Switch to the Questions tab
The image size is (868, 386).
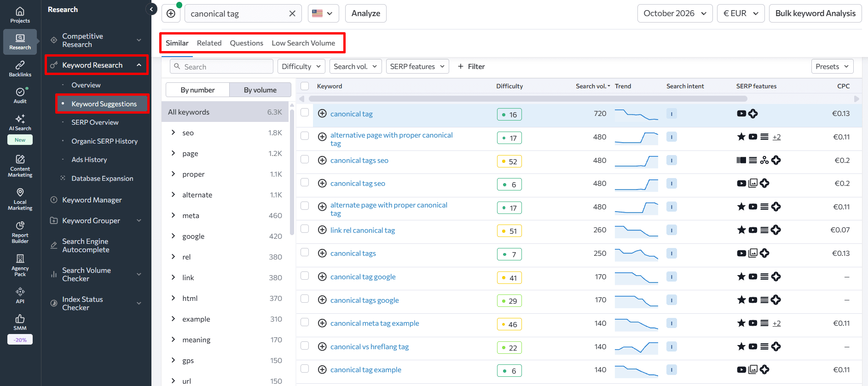tap(246, 43)
